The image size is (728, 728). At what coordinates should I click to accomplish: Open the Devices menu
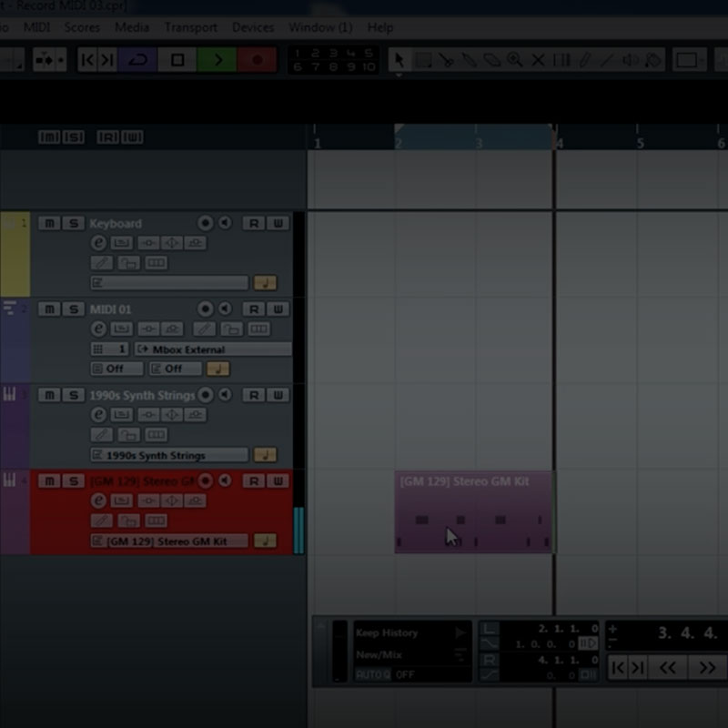pos(253,27)
